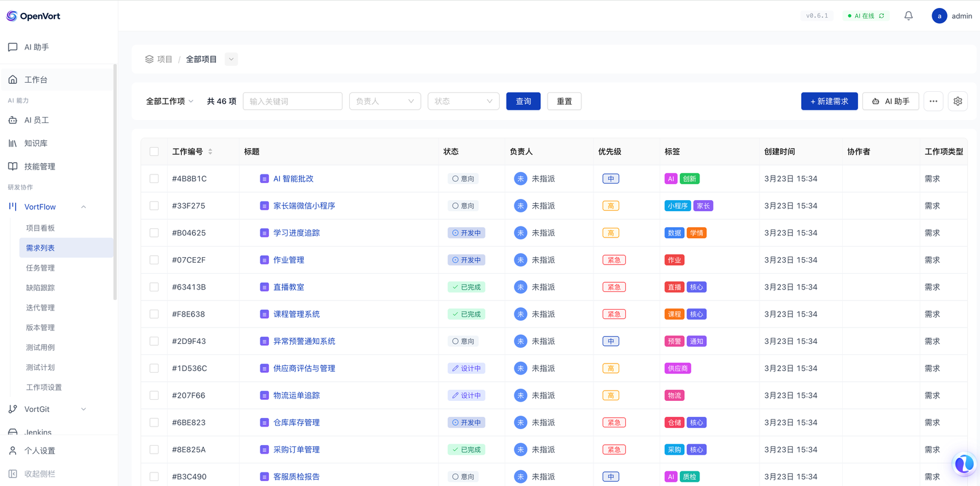This screenshot has width=980, height=486.
Task: Open the 状态 filter dropdown
Action: tap(463, 102)
